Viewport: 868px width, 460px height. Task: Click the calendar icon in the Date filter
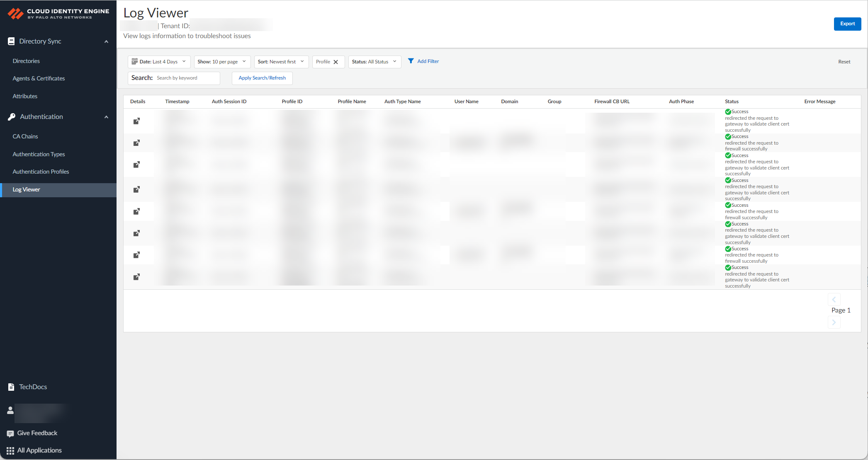click(x=134, y=61)
